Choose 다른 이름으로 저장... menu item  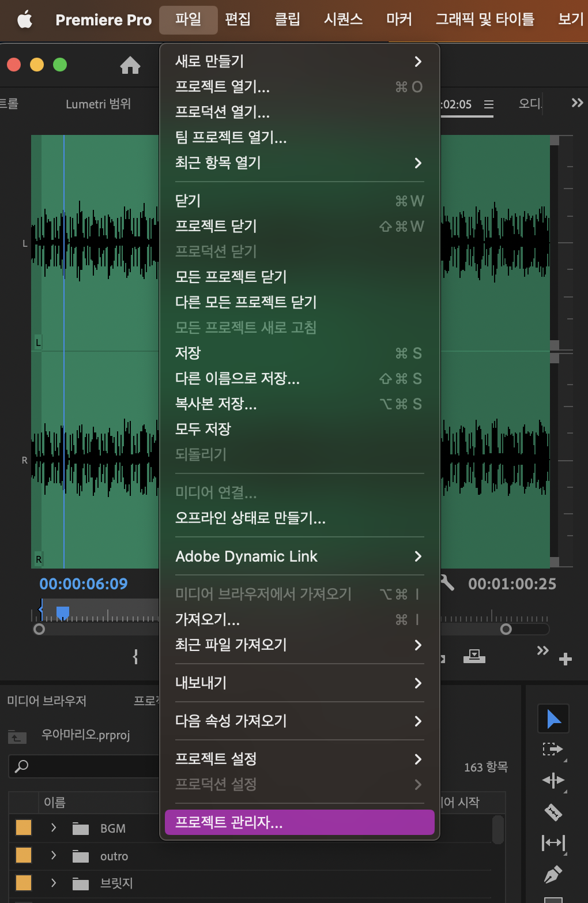pos(299,378)
